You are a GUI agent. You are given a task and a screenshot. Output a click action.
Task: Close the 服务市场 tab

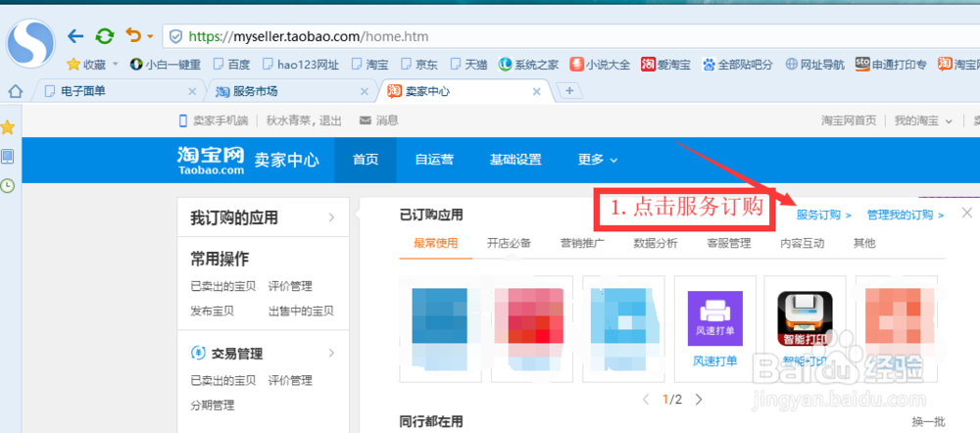point(365,92)
